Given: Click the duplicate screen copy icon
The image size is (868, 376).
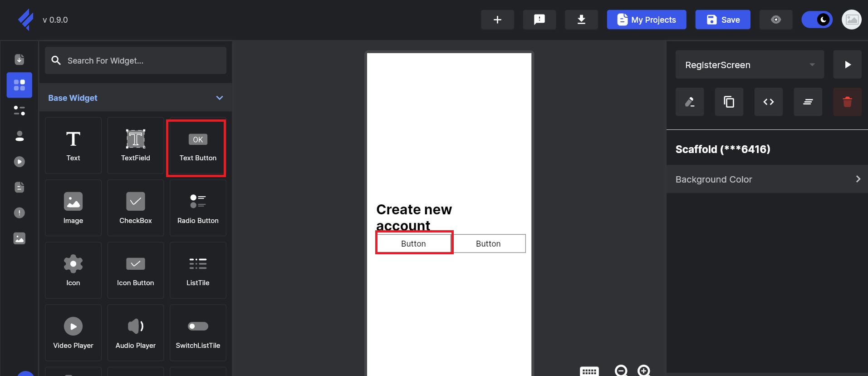Looking at the screenshot, I should coord(729,102).
